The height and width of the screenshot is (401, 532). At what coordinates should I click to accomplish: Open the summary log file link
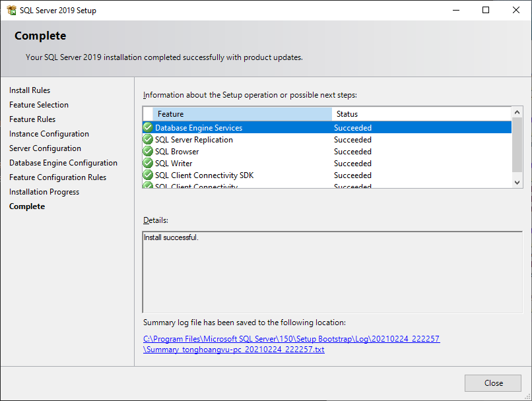coord(292,338)
